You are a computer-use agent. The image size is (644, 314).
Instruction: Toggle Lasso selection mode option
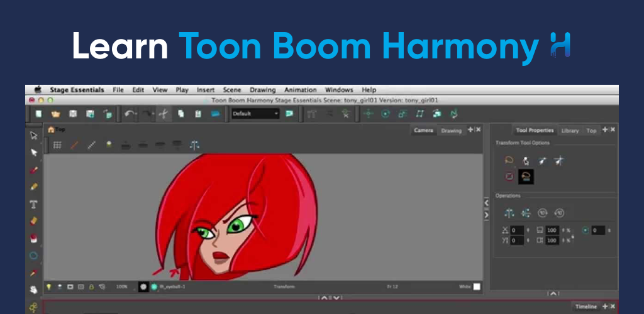(509, 161)
